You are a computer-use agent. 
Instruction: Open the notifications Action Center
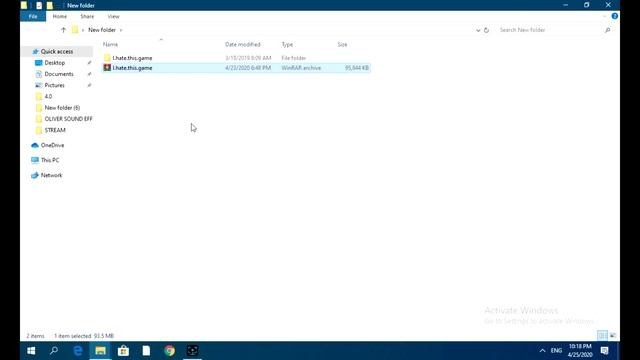tap(604, 351)
